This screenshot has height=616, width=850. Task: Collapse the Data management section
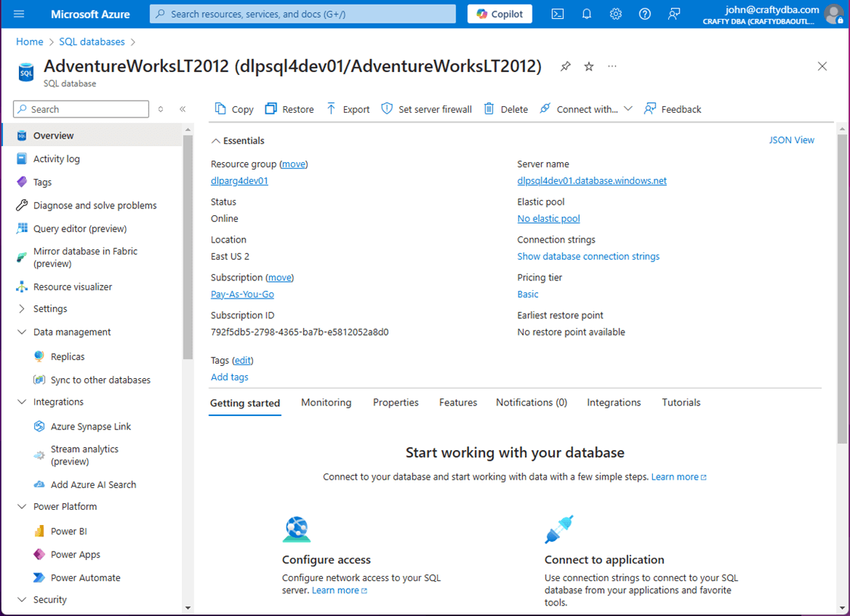[22, 332]
